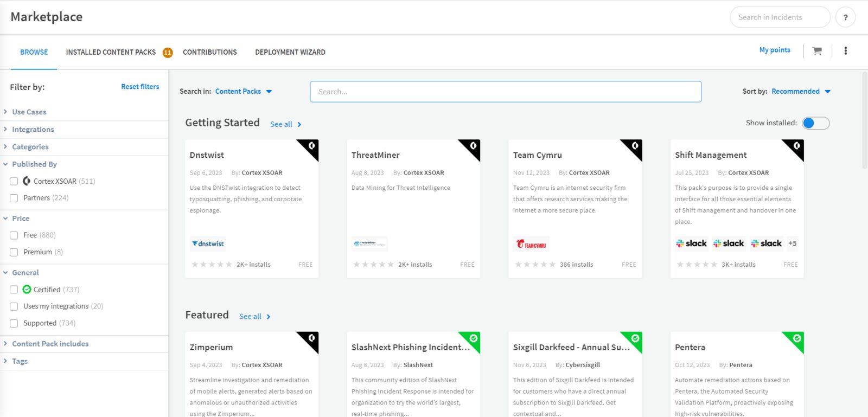868x417 pixels.
Task: Open the Zimperium pack title
Action: click(211, 348)
